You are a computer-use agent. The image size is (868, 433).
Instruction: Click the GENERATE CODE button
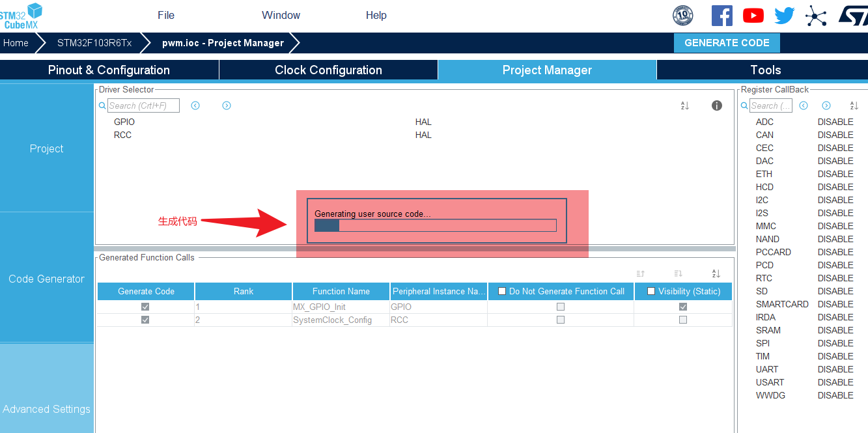pos(727,43)
